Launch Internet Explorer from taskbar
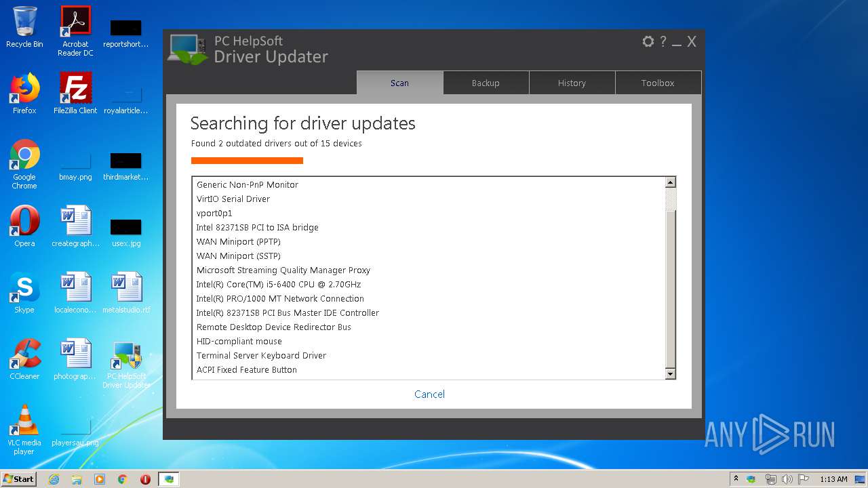 click(54, 479)
